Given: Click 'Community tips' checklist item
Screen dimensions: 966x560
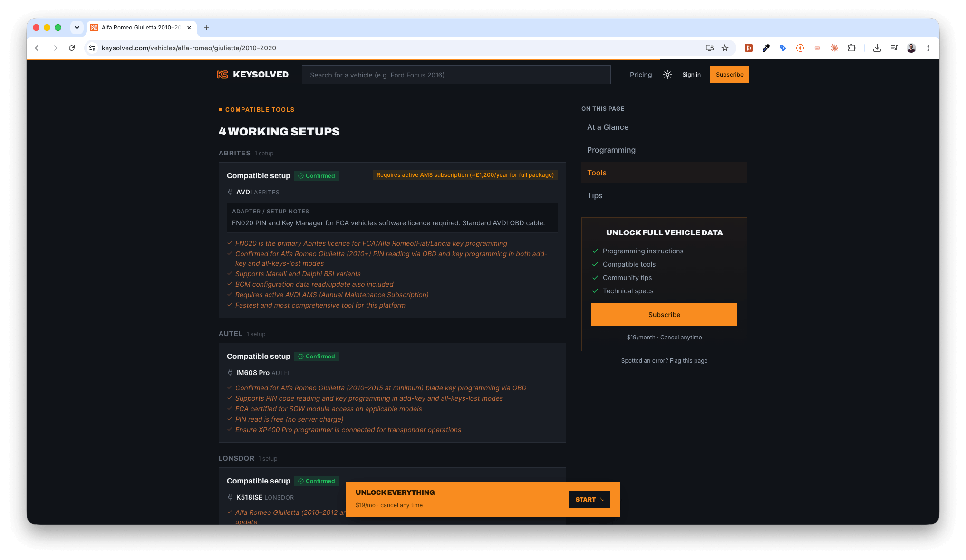Looking at the screenshot, I should coord(627,278).
